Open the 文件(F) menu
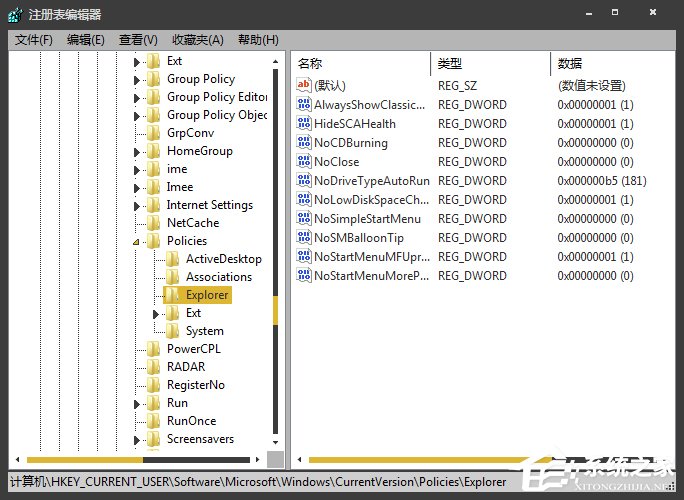This screenshot has width=684, height=500. tap(34, 40)
